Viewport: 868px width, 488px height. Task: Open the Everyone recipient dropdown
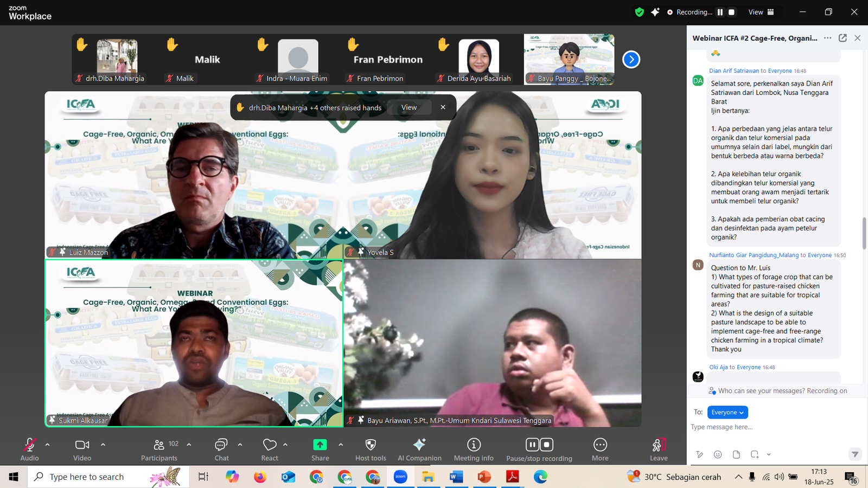click(727, 412)
